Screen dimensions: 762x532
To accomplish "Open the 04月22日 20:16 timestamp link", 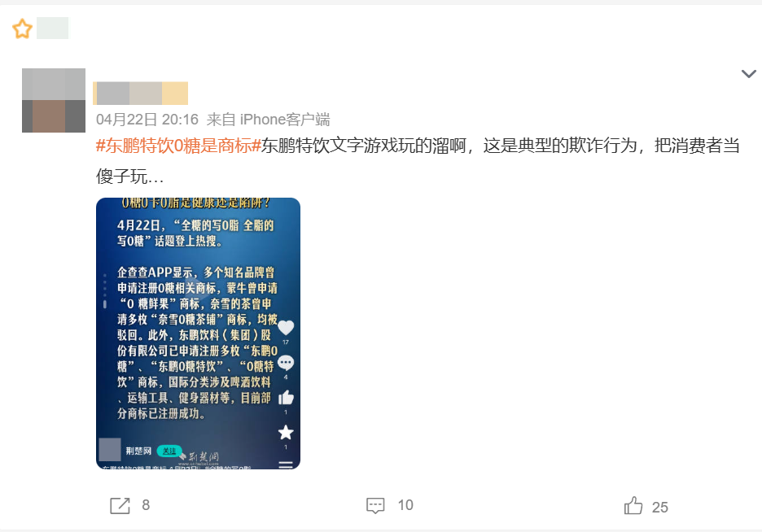I will click(147, 120).
